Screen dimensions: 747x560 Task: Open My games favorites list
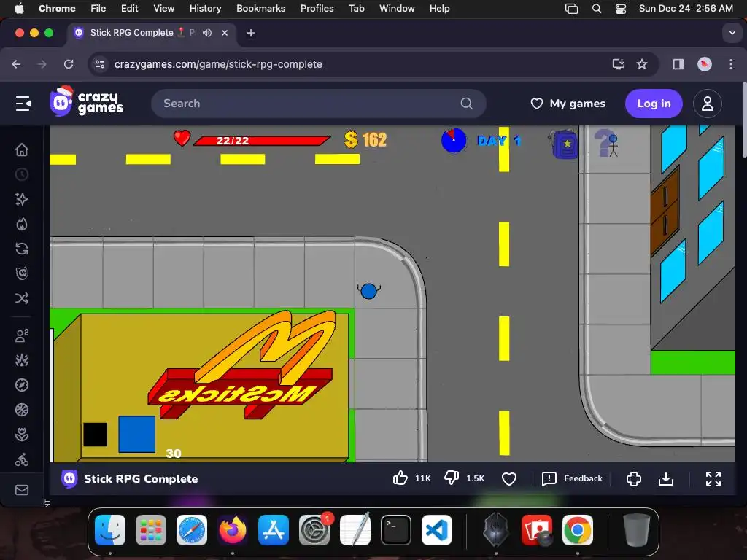pyautogui.click(x=568, y=104)
